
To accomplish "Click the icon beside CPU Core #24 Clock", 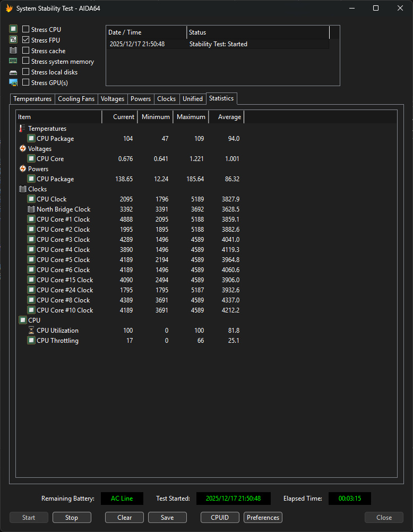I will coord(31,290).
